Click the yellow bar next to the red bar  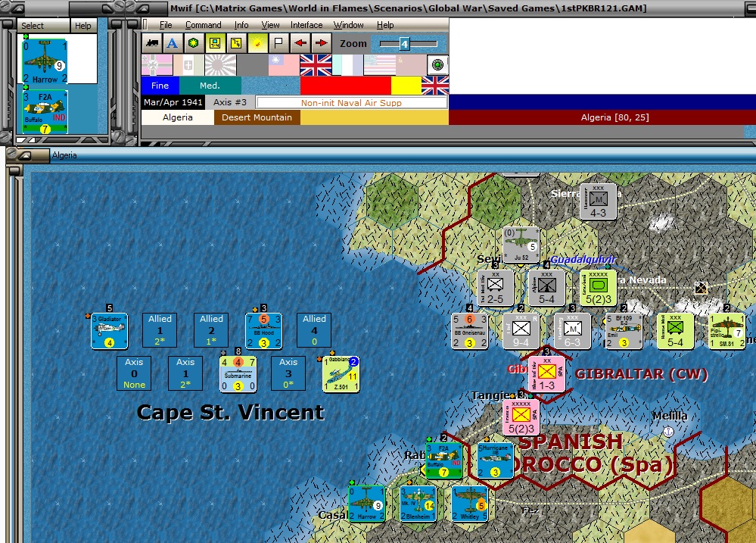click(406, 86)
